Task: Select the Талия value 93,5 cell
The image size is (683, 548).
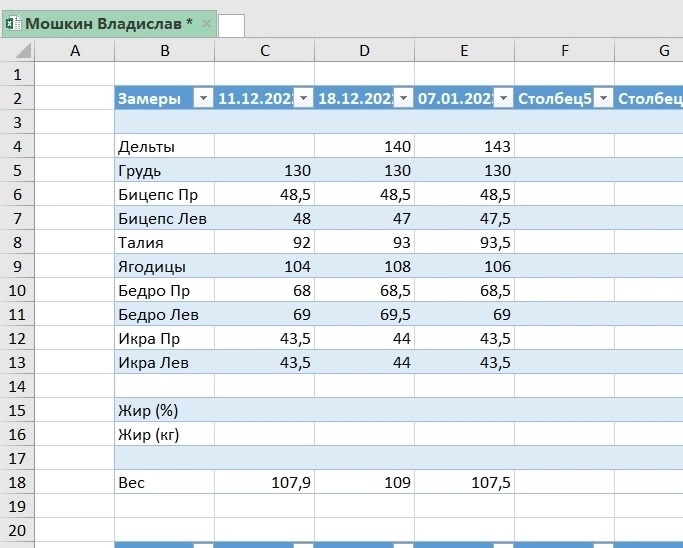Action: (x=464, y=243)
